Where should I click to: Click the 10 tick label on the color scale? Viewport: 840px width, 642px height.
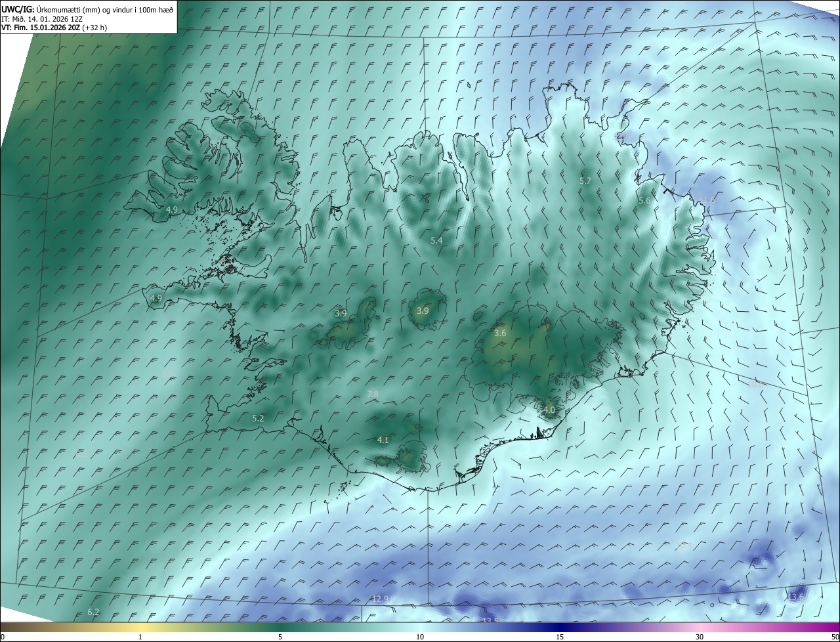pos(420,637)
